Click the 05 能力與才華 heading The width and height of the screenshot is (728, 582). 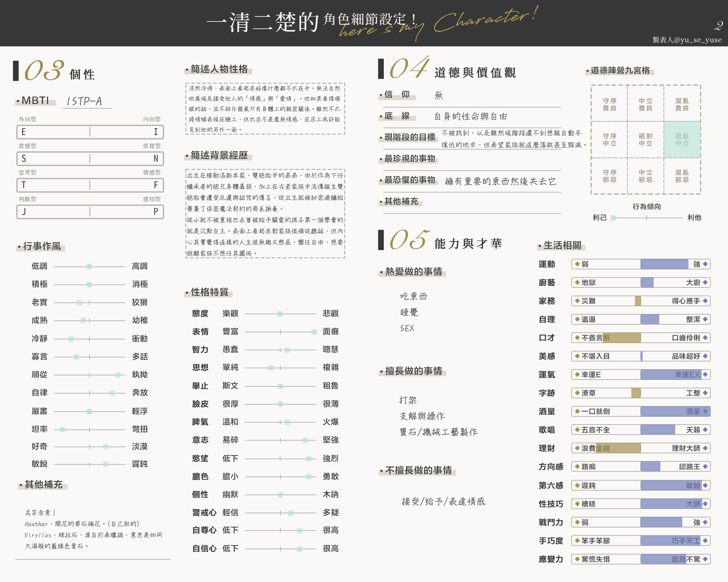(440, 240)
